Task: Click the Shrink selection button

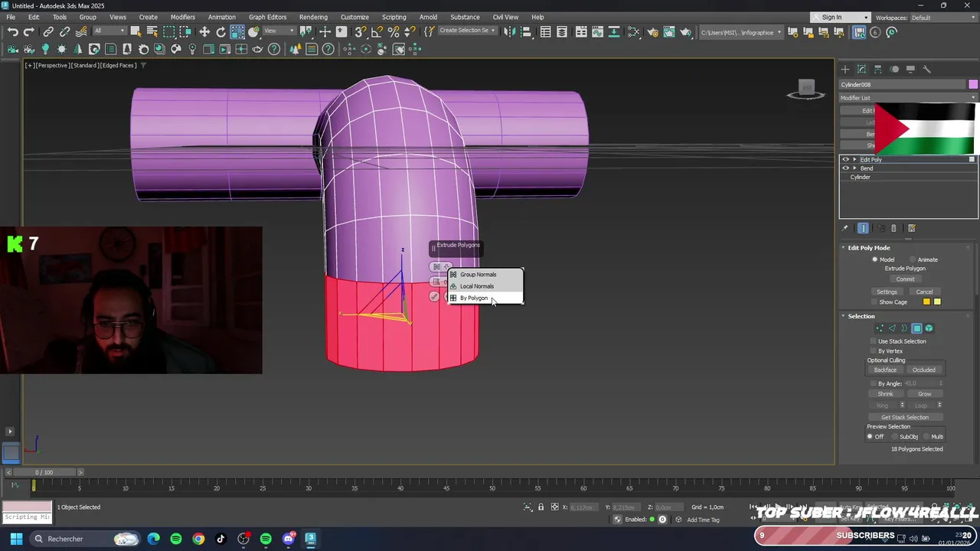Action: click(x=885, y=394)
